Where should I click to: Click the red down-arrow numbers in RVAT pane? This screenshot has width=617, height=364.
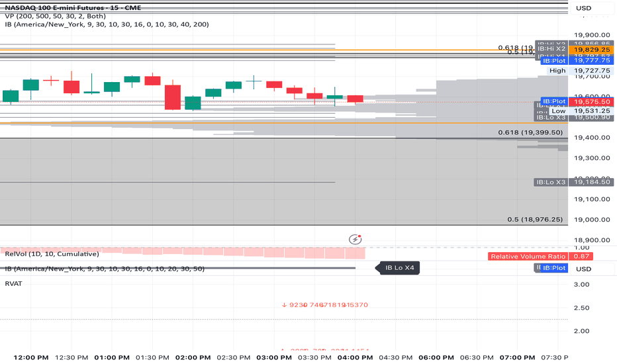pyautogui.click(x=325, y=305)
